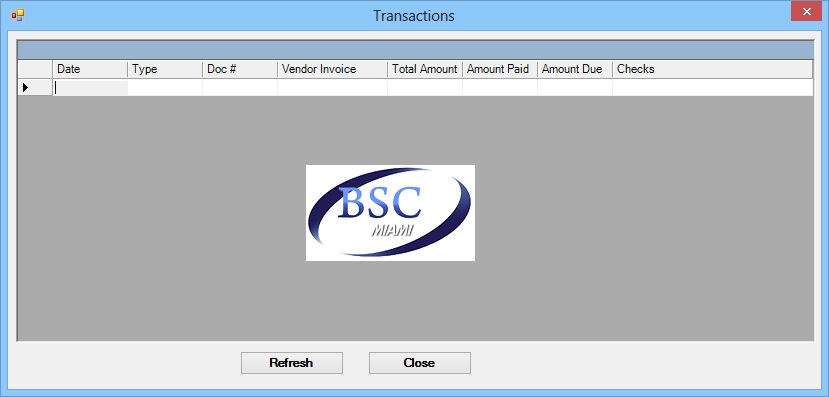Click the Checks cell in first row
The width and height of the screenshot is (829, 397).
point(713,88)
